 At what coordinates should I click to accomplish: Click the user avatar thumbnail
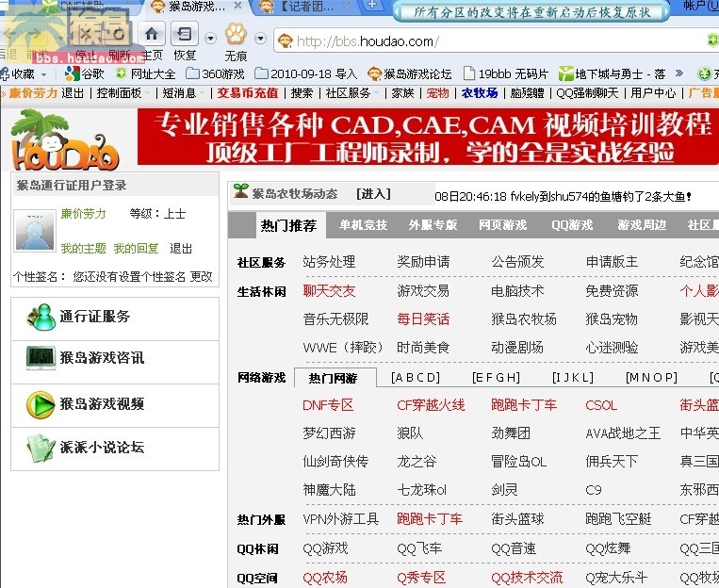pos(35,231)
